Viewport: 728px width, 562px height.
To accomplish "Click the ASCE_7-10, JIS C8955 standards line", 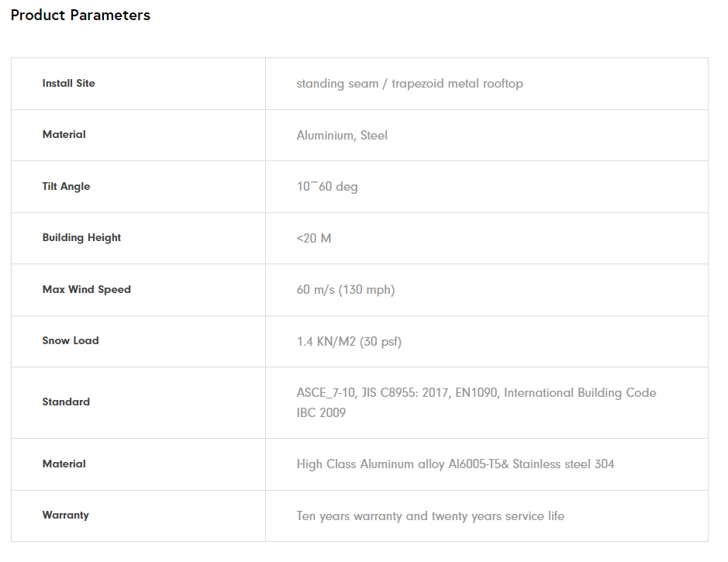I will click(476, 393).
